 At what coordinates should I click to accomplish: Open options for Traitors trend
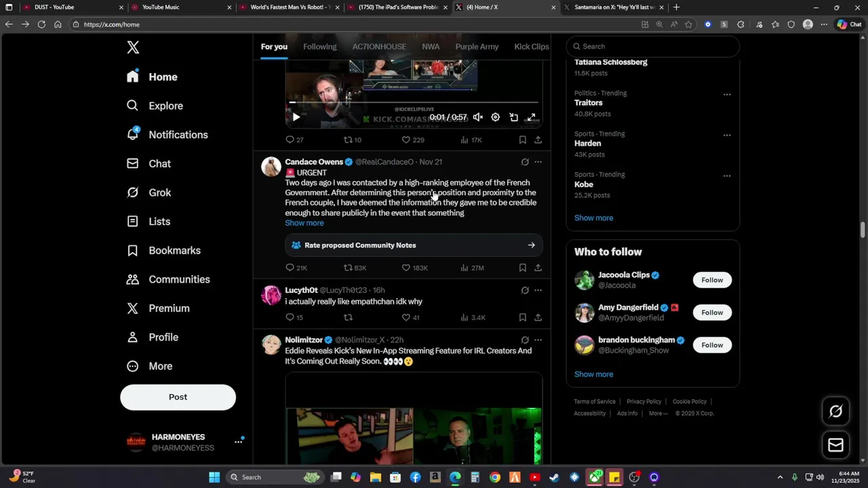coord(727,94)
